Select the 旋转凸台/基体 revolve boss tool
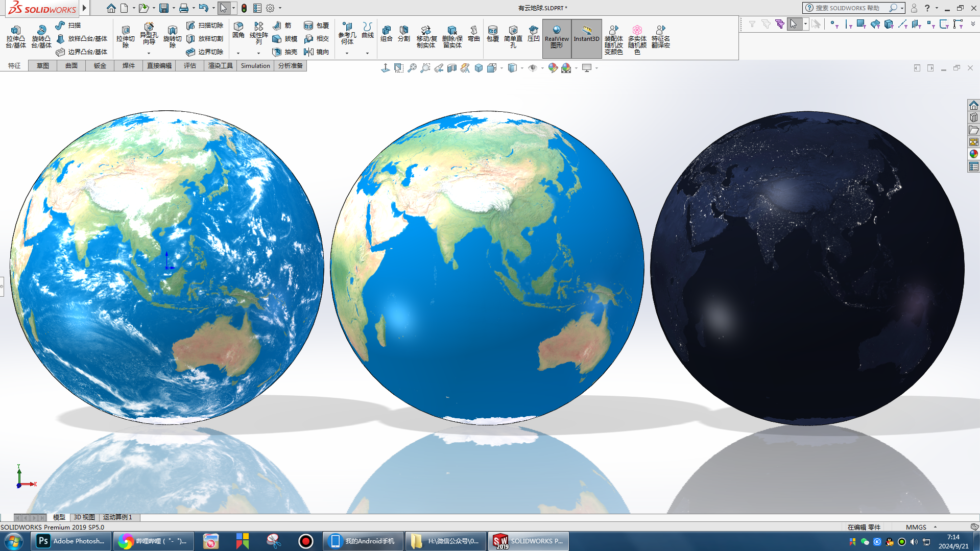Screen dimensions: 980x551 [41, 37]
